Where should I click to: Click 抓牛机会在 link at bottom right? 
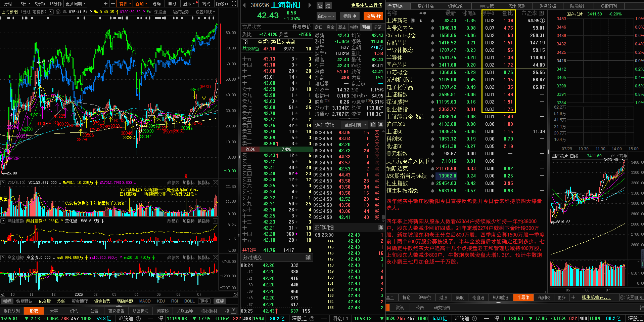(x=596, y=297)
